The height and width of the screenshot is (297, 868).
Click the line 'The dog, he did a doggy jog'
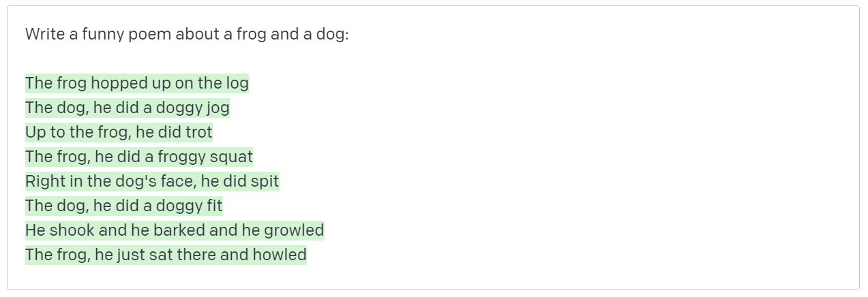click(128, 108)
